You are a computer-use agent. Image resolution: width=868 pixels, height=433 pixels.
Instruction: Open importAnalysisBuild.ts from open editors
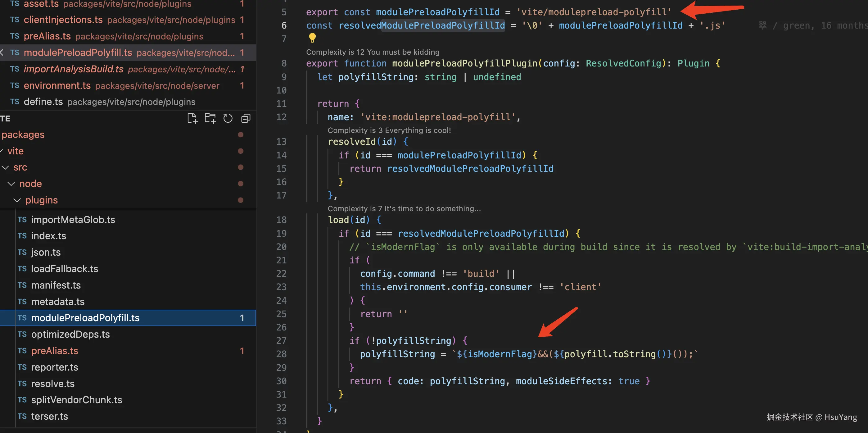(74, 69)
